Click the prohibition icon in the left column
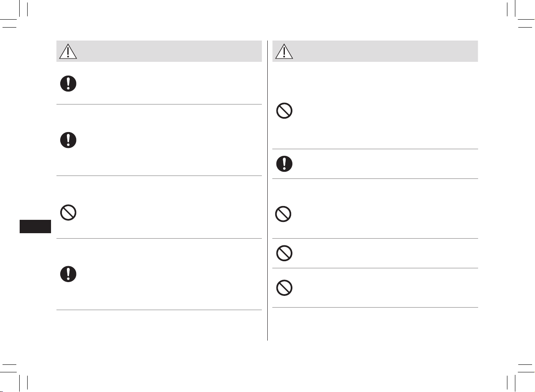 [68, 213]
